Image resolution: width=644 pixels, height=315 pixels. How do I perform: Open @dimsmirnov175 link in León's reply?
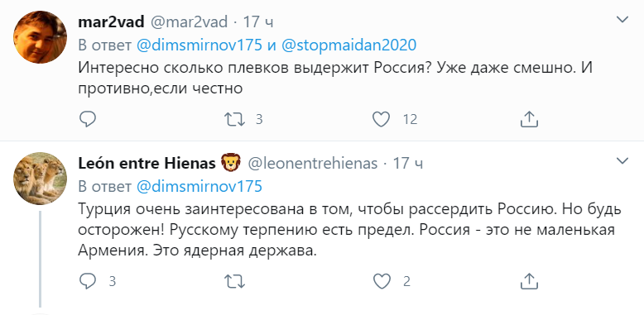tap(199, 187)
